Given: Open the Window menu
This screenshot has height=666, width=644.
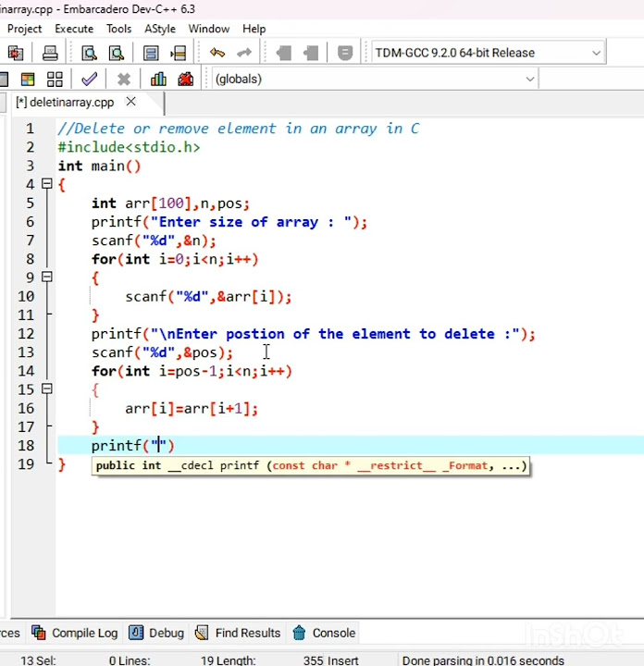Looking at the screenshot, I should 209,29.
